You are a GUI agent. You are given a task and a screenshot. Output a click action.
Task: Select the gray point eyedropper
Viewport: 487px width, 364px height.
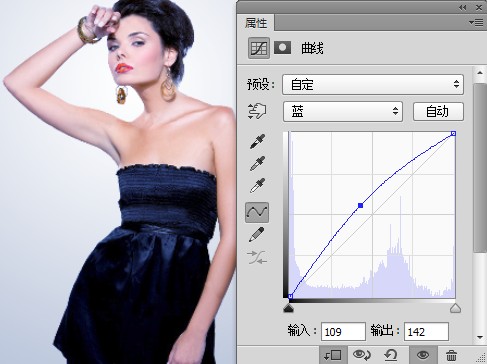point(257,163)
